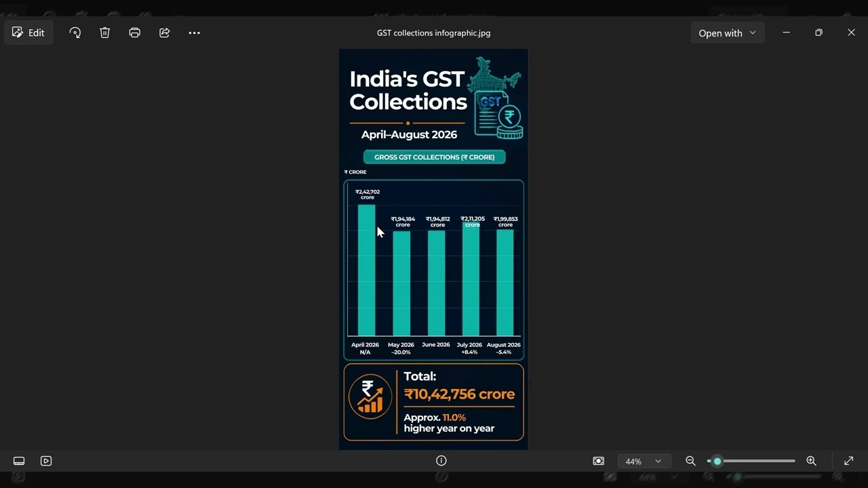This screenshot has height=488, width=868.
Task: Open file info panel icon
Action: pyautogui.click(x=441, y=461)
